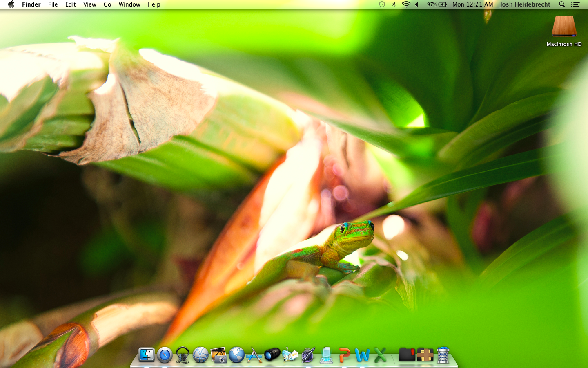
Task: Open the Finder application menu
Action: [31, 4]
